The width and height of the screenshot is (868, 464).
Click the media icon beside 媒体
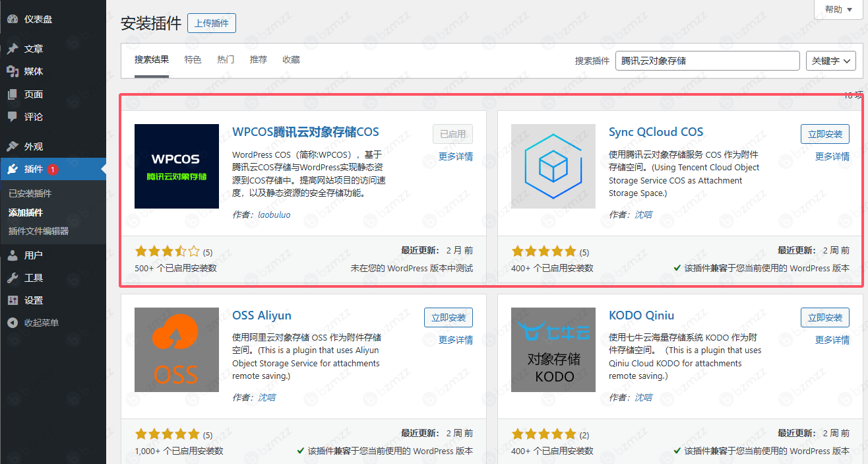click(13, 71)
